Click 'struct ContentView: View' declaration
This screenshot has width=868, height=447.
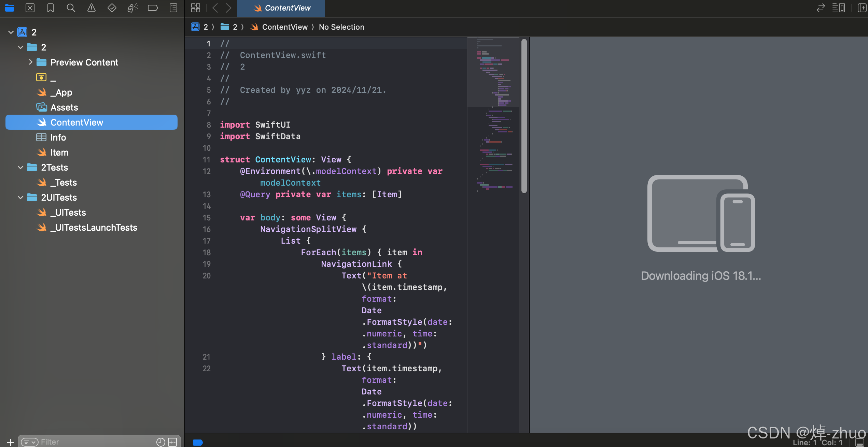point(285,159)
